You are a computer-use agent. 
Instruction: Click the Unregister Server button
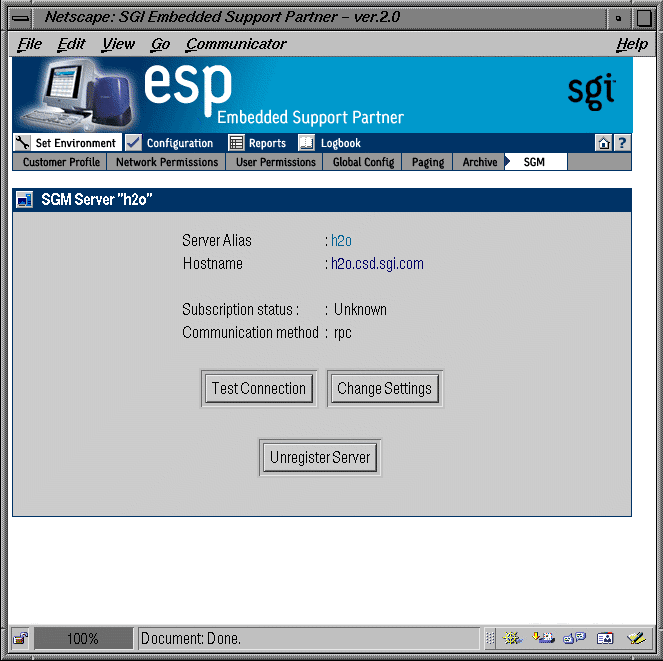click(320, 457)
